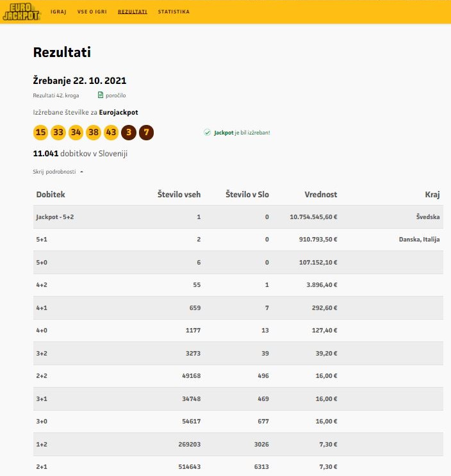Screen dimensions: 451x476
Task: Select the 2+1 row label
Action: tap(42, 467)
